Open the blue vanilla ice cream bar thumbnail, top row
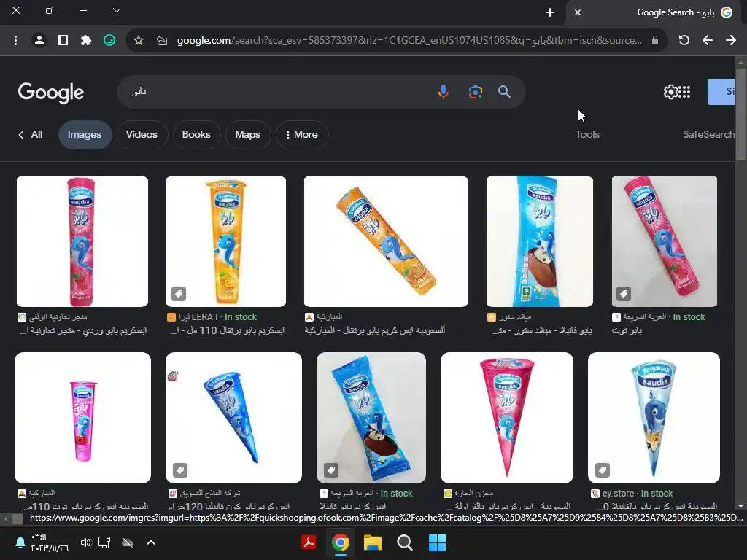The image size is (747, 560). coord(540,241)
